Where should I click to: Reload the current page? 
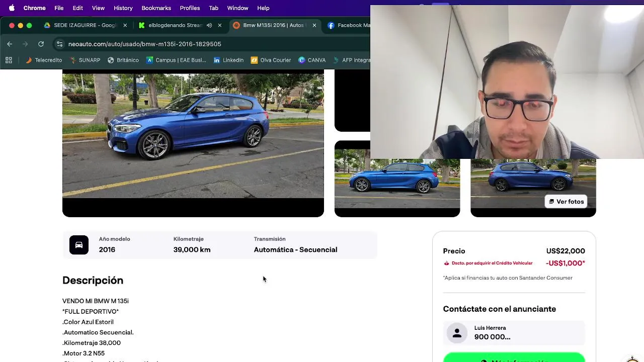[41, 44]
